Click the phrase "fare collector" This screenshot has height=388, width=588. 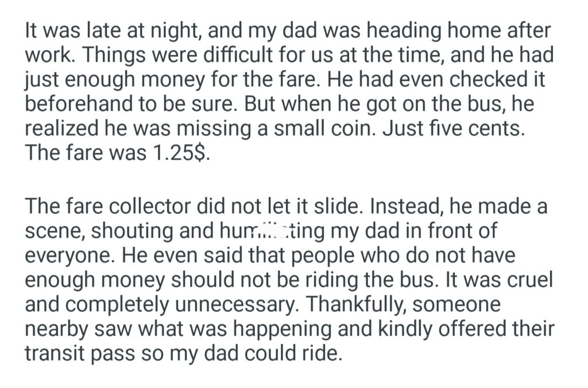tap(137, 205)
